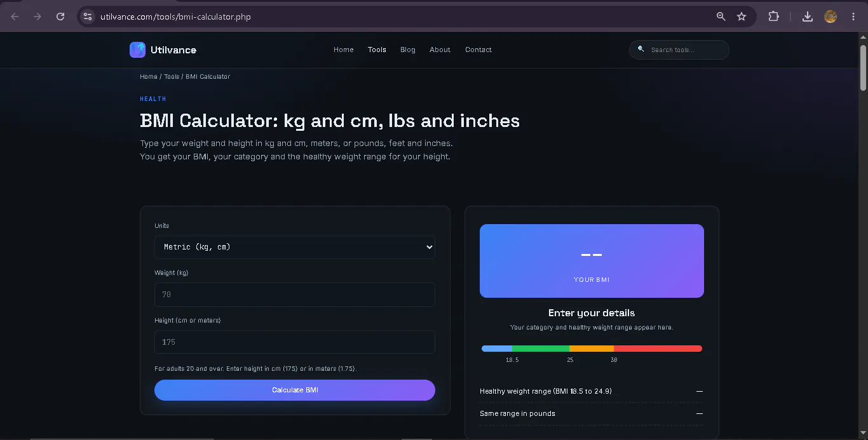Focus the Height (cm or meters) input field
This screenshot has height=440, width=868.
pos(295,342)
